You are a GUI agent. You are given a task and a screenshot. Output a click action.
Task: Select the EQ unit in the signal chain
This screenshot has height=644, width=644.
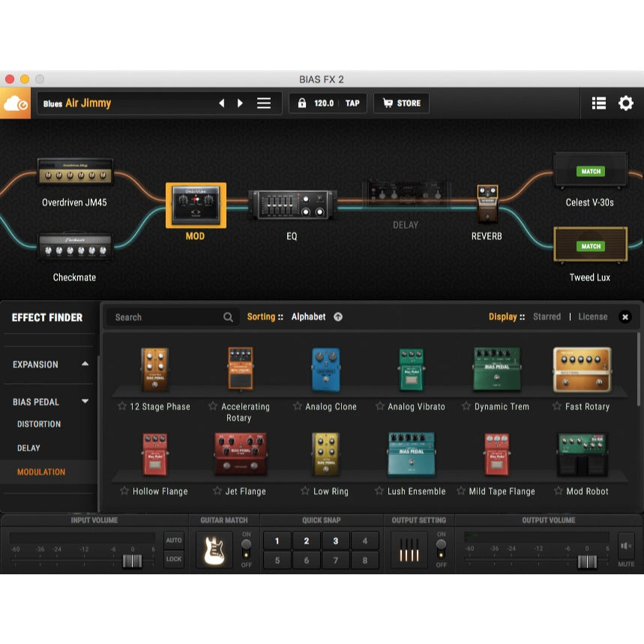(292, 204)
